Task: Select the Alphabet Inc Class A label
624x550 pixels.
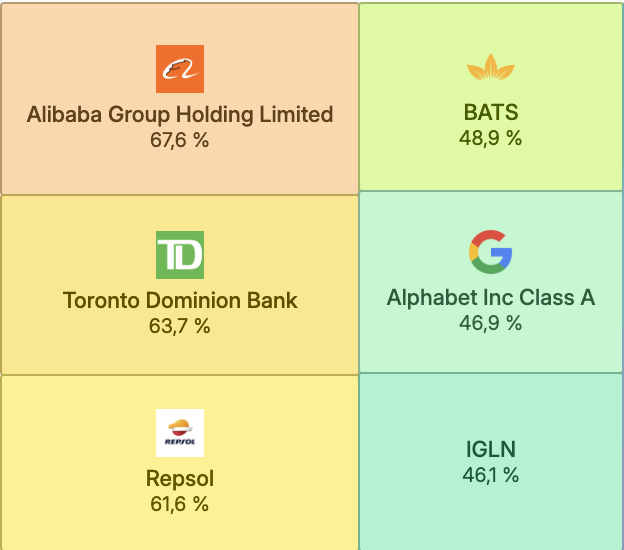Action: click(x=491, y=297)
